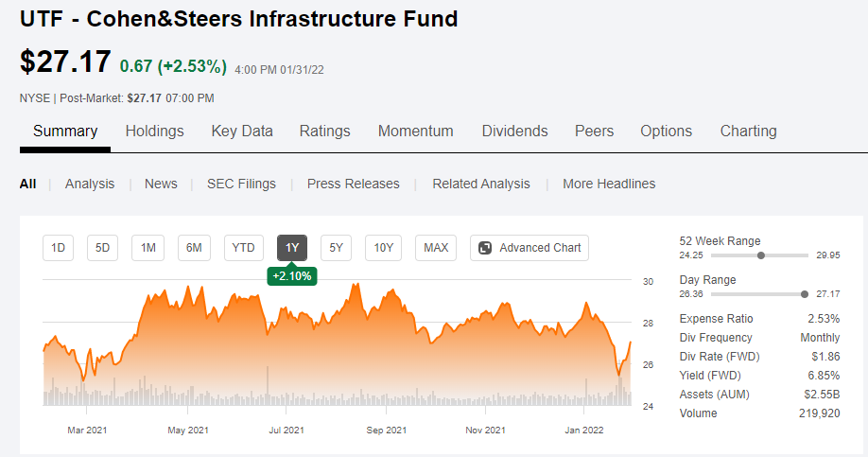The width and height of the screenshot is (868, 457).
Task: Click the Div Rate (FWD) $1.86 value
Action: pos(826,356)
